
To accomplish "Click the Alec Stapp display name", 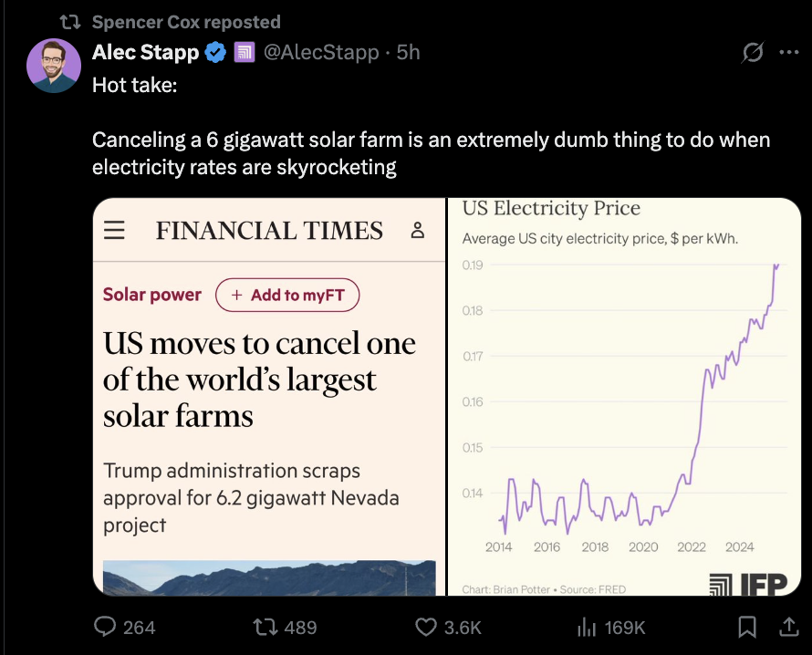I will [x=145, y=52].
